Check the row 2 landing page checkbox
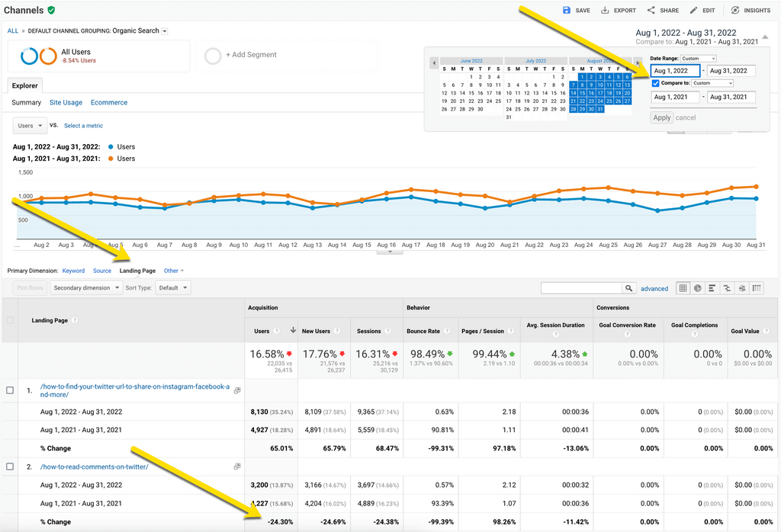Image resolution: width=781 pixels, height=532 pixels. click(x=10, y=466)
